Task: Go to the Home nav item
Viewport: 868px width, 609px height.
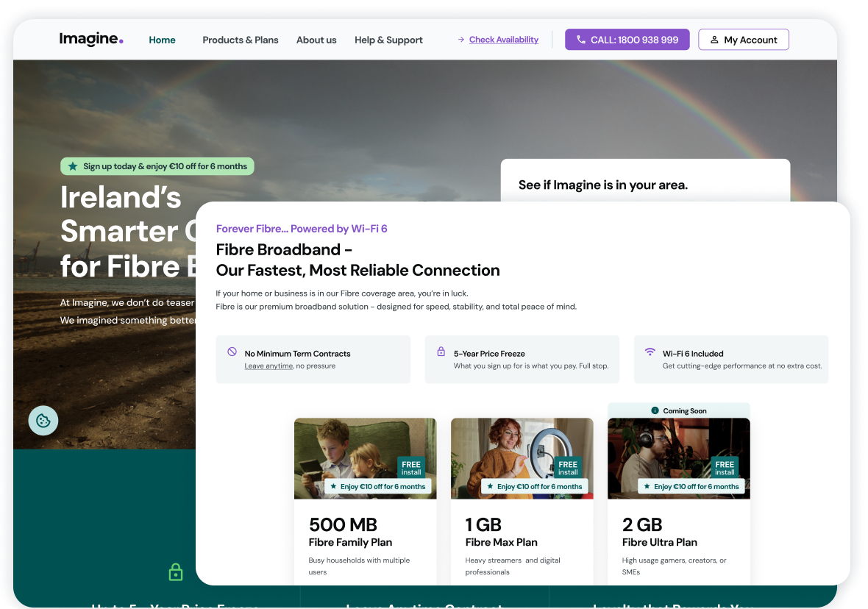Action: coord(162,40)
